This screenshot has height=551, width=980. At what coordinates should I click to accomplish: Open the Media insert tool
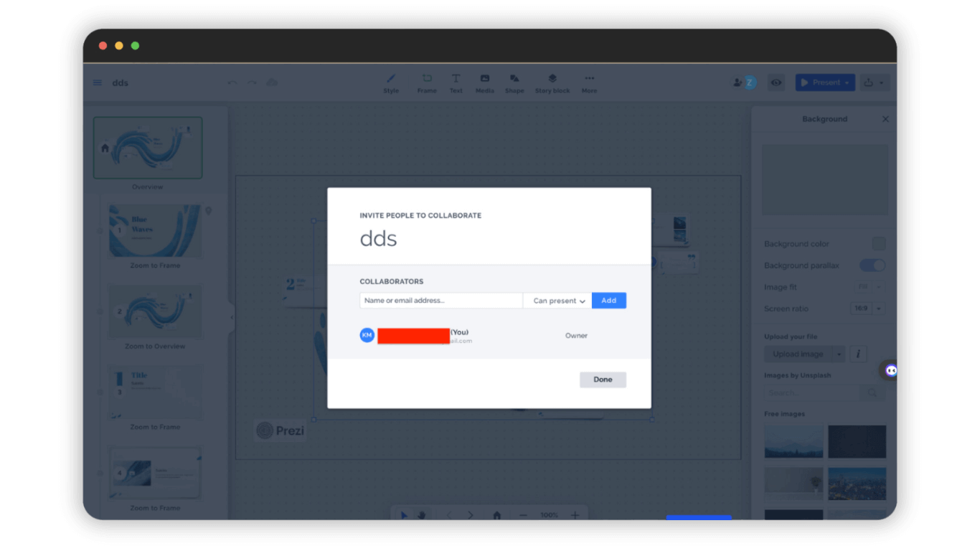point(485,83)
